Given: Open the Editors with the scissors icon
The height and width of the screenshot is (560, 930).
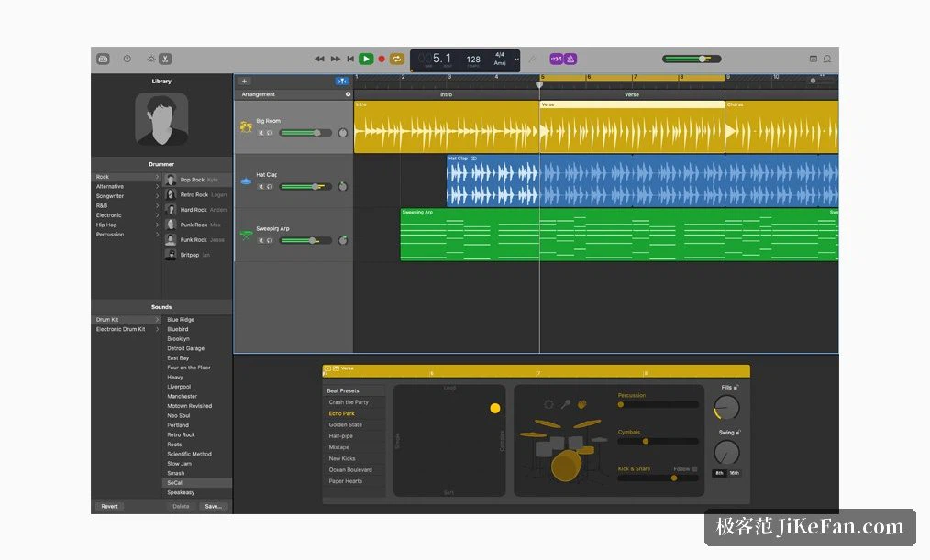Looking at the screenshot, I should pos(165,59).
